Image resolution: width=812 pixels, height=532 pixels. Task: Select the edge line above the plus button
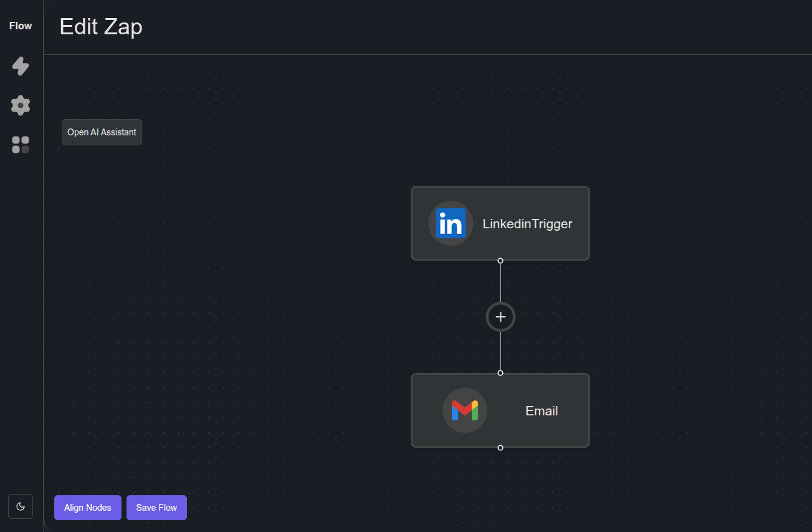point(500,283)
